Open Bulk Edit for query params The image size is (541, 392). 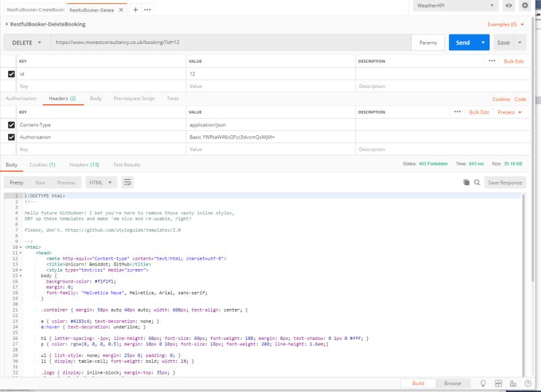(514, 61)
